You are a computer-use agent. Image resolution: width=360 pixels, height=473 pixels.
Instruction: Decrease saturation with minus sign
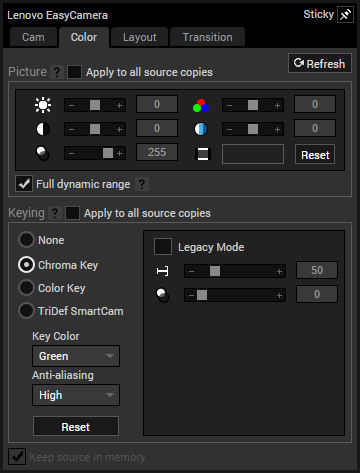click(229, 129)
